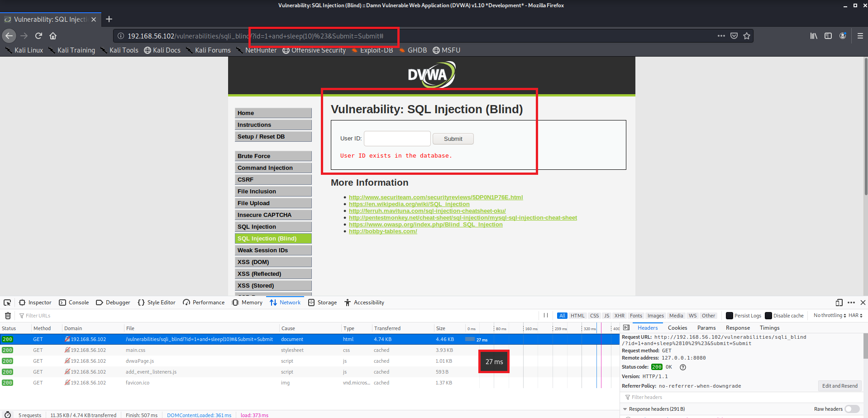Open the Kali Linux bookmark
The height and width of the screenshot is (418, 868).
24,50
